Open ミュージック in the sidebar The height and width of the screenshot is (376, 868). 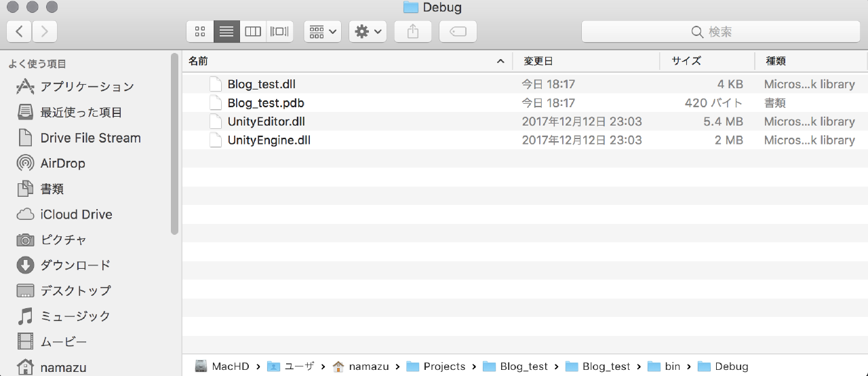click(63, 316)
